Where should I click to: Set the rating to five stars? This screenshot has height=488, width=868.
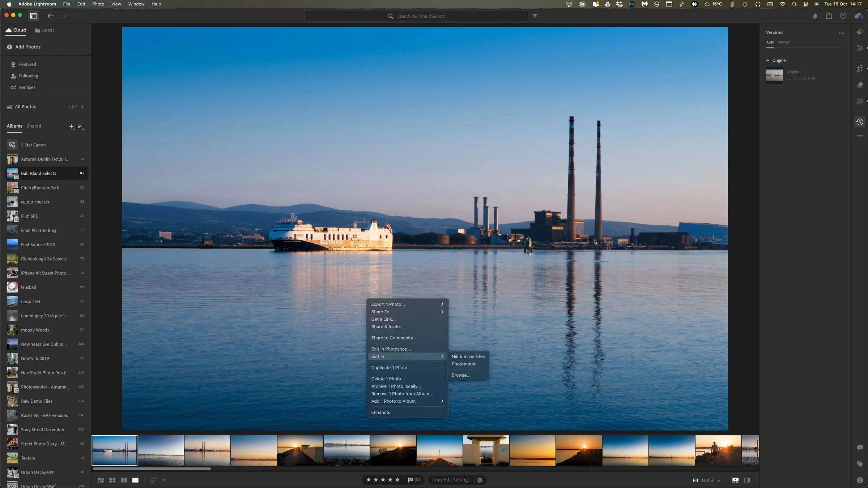pos(397,480)
